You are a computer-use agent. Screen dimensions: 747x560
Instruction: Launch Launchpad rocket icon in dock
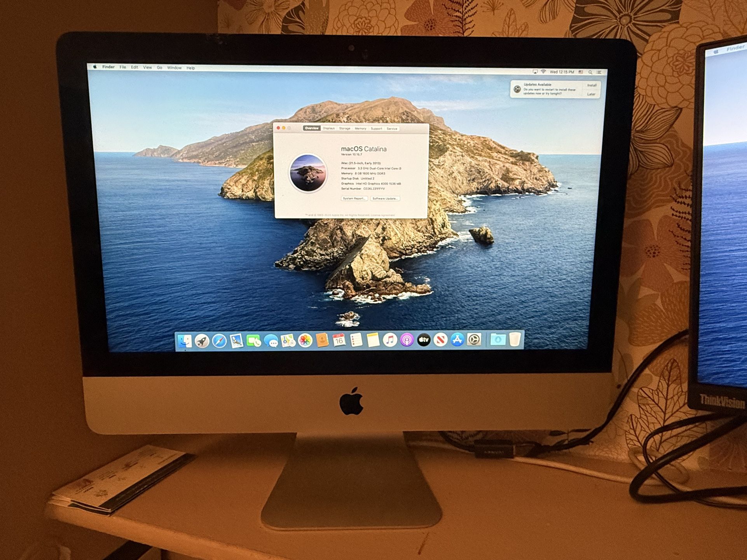(x=202, y=341)
